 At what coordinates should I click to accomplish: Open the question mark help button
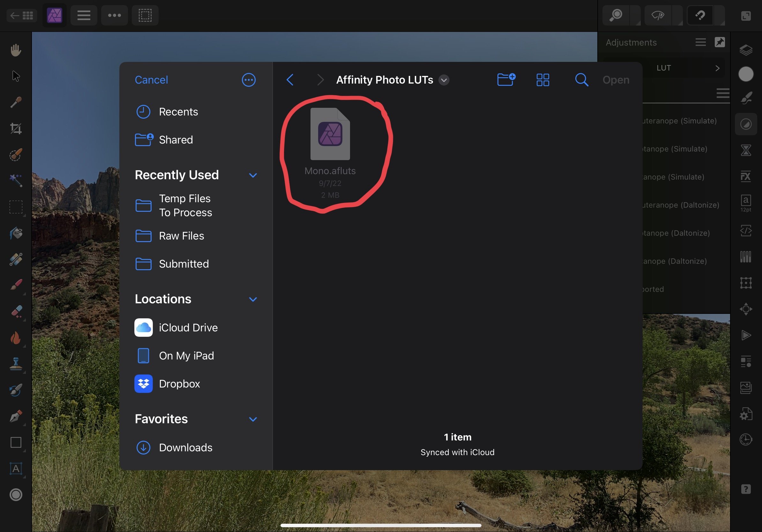(746, 489)
